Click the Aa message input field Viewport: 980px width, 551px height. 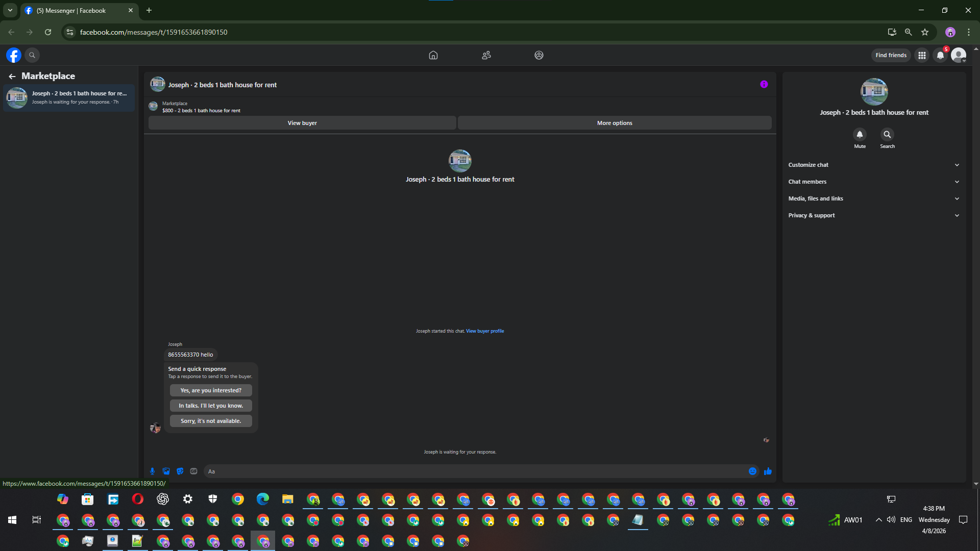tap(475, 471)
